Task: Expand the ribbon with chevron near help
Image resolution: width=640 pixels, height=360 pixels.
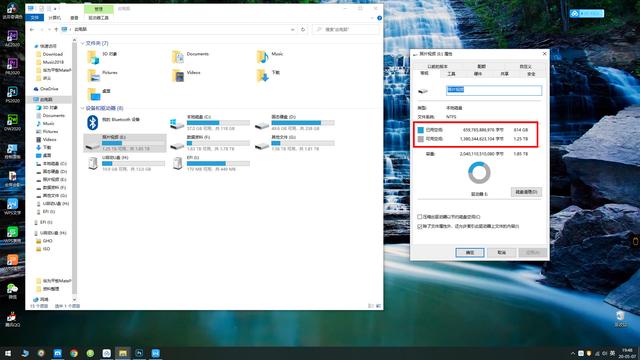Action: coord(372,18)
